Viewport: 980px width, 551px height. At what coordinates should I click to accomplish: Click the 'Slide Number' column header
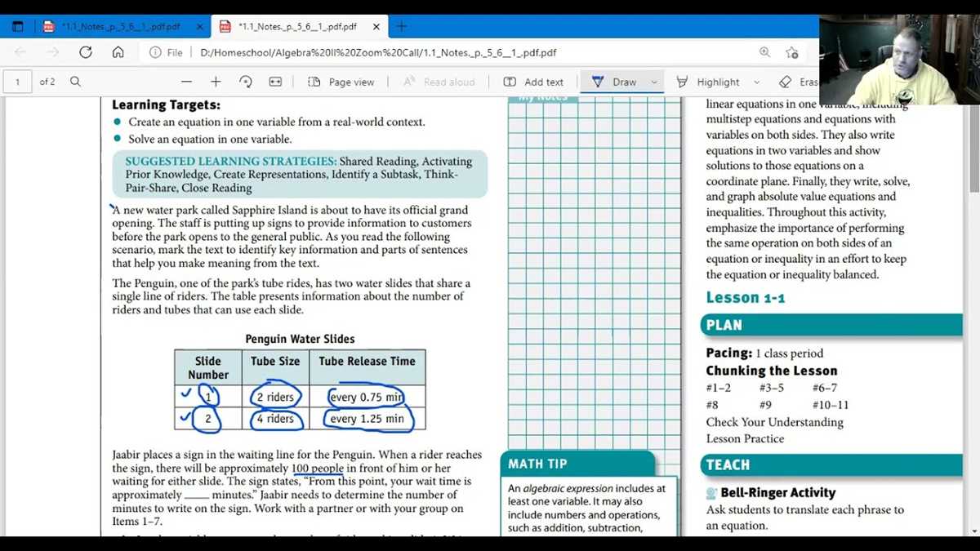tap(208, 367)
